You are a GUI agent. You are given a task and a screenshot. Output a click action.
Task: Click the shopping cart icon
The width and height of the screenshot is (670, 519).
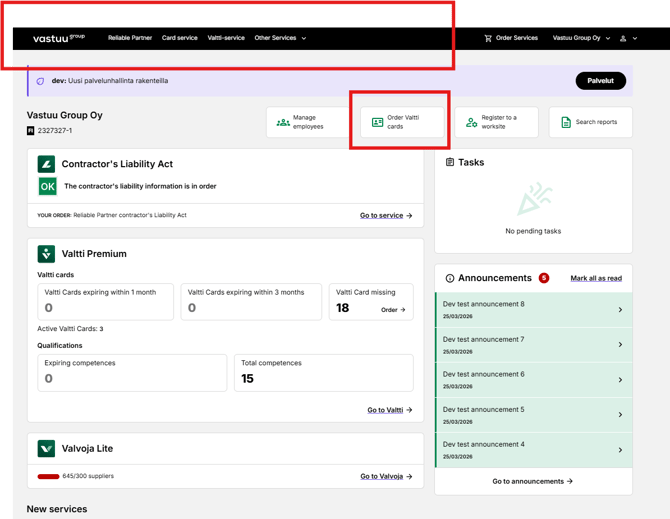tap(488, 38)
